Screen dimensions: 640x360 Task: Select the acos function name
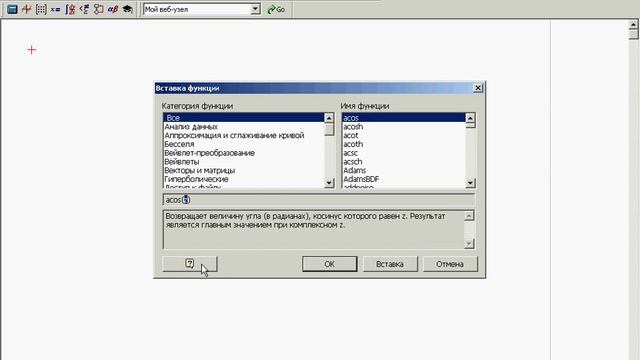(x=404, y=118)
